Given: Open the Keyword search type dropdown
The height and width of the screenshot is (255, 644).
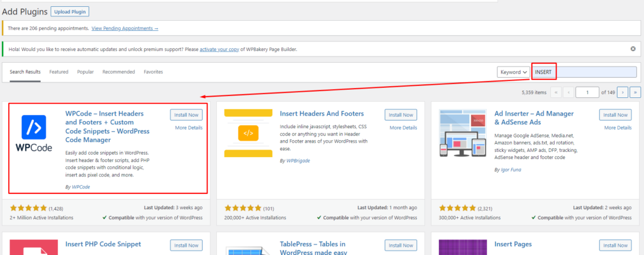Looking at the screenshot, I should tap(513, 72).
